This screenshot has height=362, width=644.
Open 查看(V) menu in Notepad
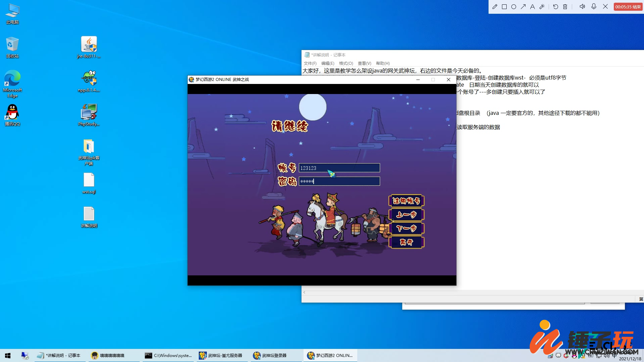click(x=364, y=63)
